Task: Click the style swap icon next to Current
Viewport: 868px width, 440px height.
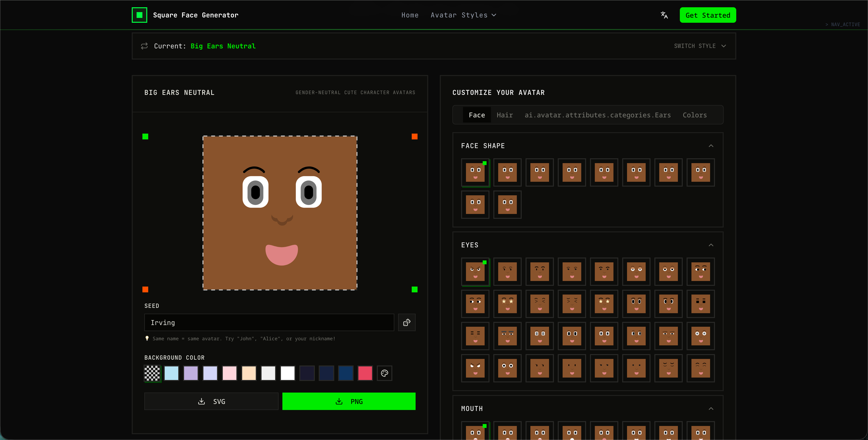Action: pyautogui.click(x=144, y=46)
